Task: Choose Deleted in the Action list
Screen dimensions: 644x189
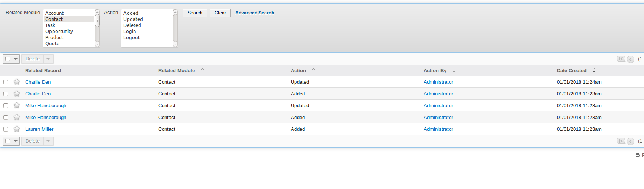Action: (147, 25)
